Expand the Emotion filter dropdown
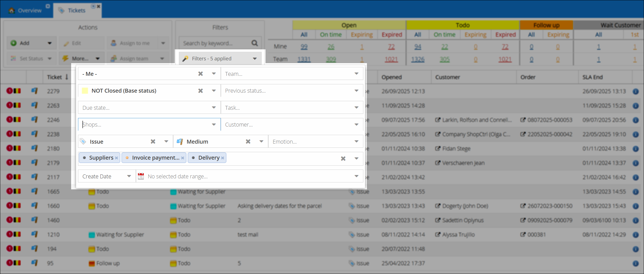Screen dimensions: 644x274 click(356, 142)
